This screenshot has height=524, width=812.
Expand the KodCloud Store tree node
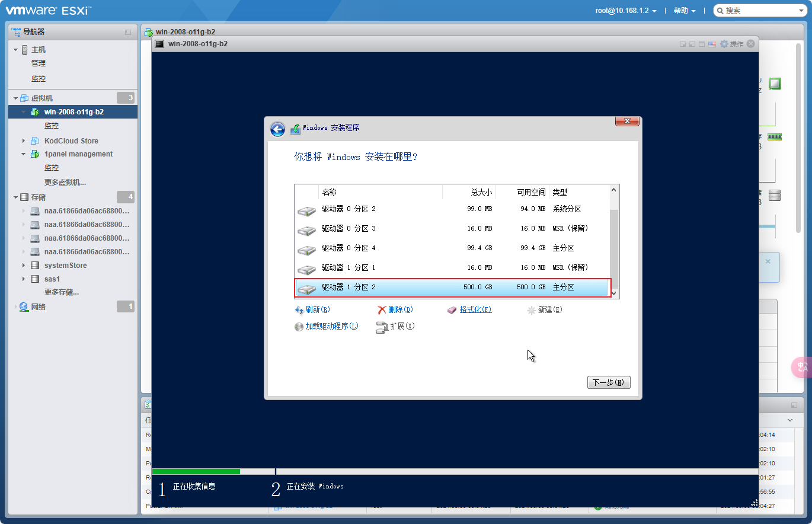(24, 141)
